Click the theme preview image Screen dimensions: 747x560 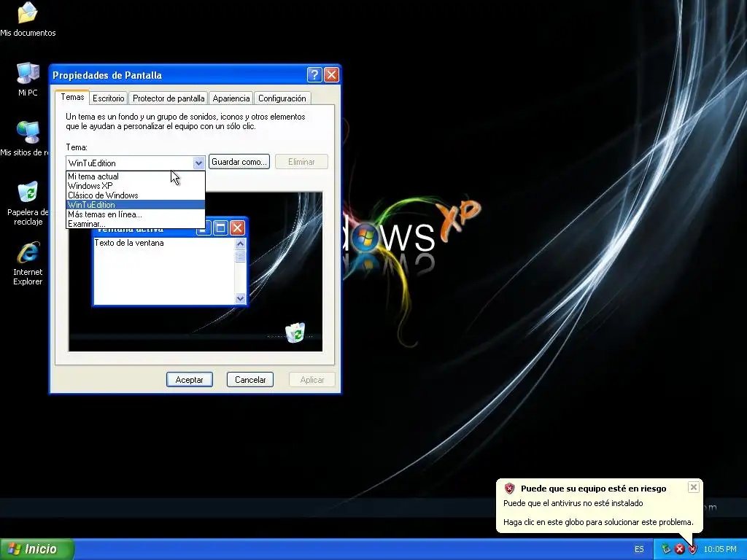pos(196,272)
